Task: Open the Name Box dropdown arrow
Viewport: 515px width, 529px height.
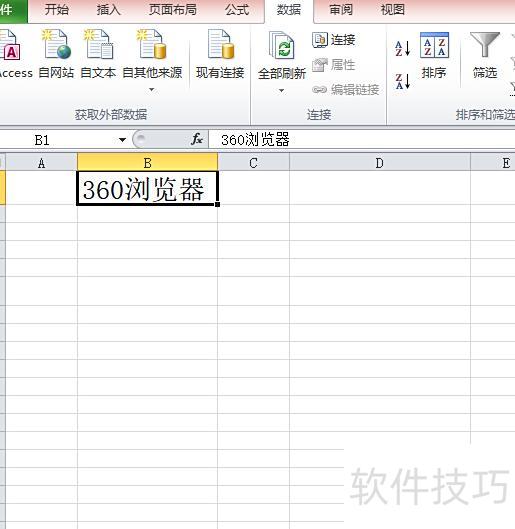Action: pyautogui.click(x=122, y=139)
